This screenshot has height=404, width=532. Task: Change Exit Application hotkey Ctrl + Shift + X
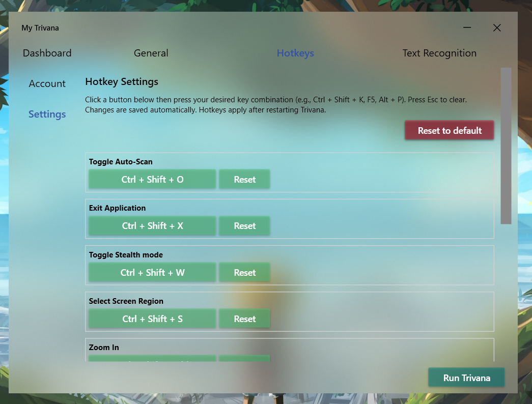[x=152, y=225]
